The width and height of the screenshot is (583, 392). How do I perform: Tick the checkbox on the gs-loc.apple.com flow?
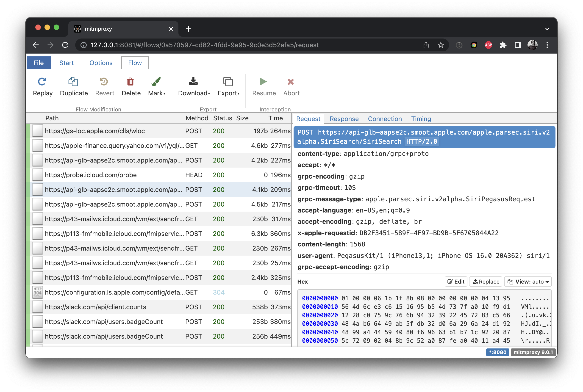(38, 131)
